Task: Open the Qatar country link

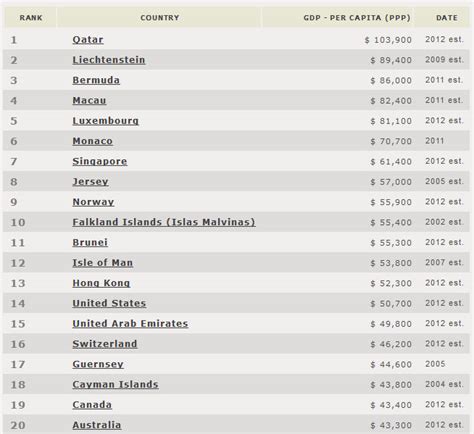Action: pyautogui.click(x=88, y=40)
